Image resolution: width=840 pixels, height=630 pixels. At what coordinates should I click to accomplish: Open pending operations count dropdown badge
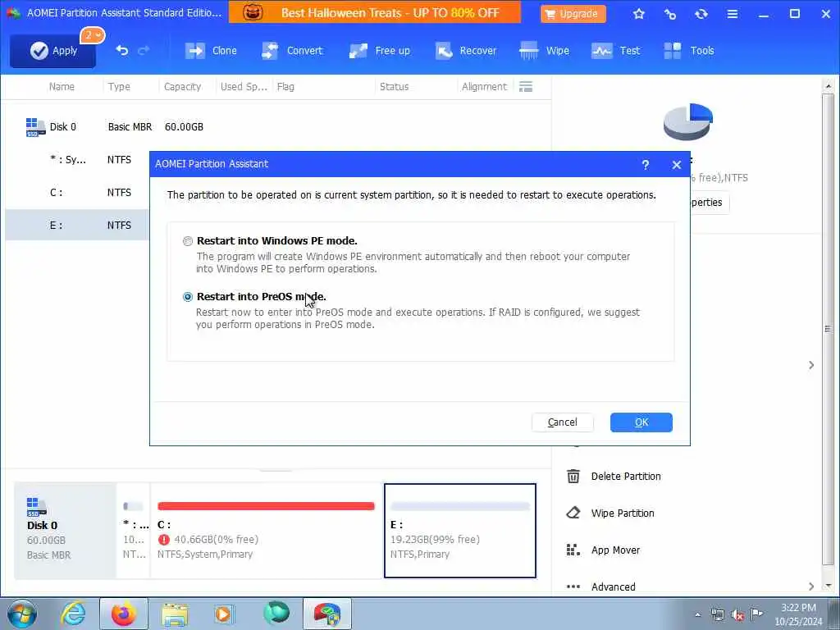click(x=93, y=35)
